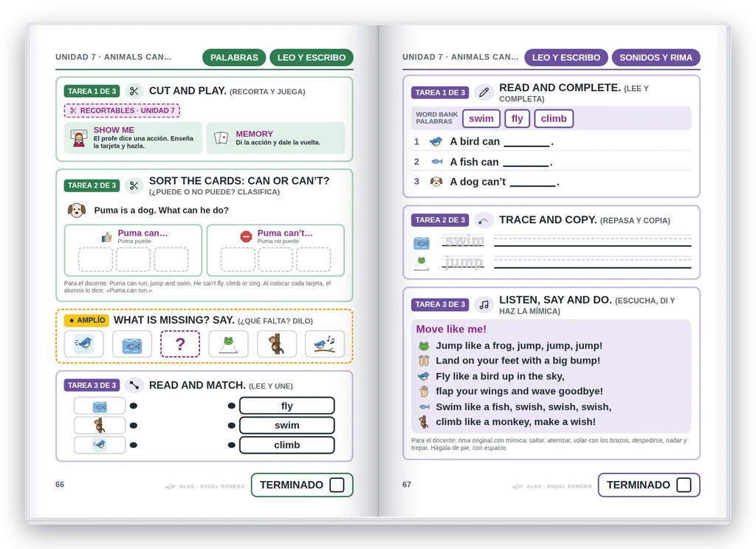Open the purple LEO Y ESCRIBO tab
756x549 pixels.
566,58
